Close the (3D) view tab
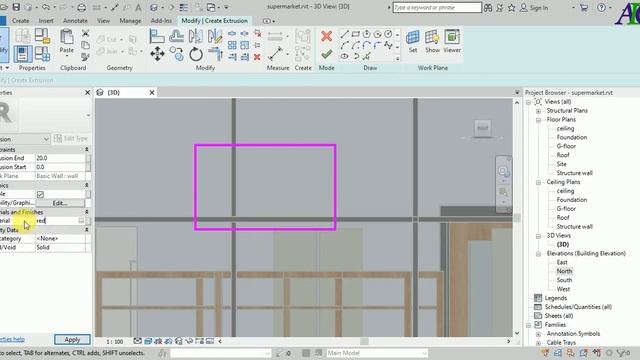Screen dimensions: 640x360 (x=152, y=93)
